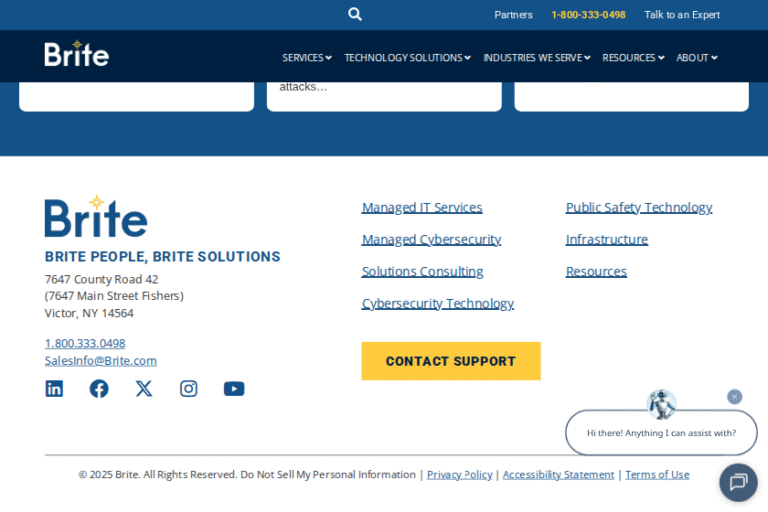Open the Resources navigation menu
Viewport: 768px width, 512px height.
pyautogui.click(x=632, y=58)
